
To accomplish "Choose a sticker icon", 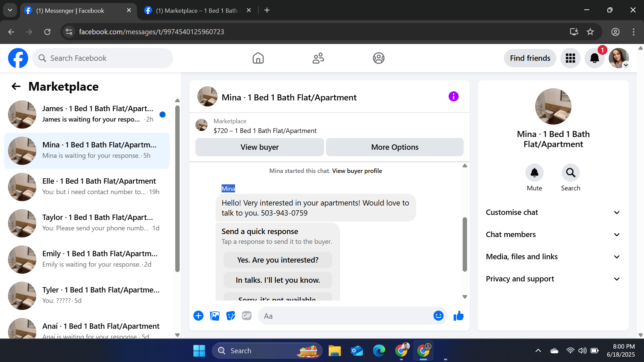I will click(231, 316).
